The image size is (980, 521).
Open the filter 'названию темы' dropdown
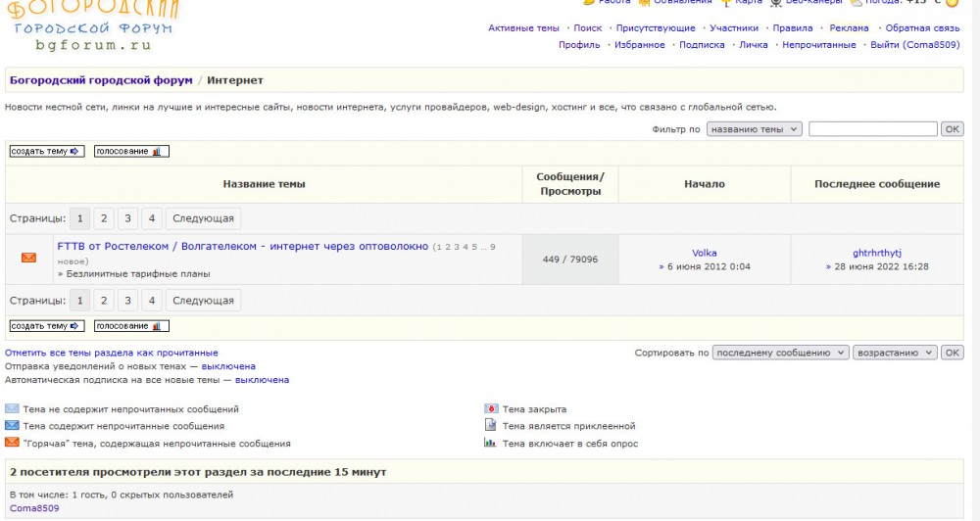tap(754, 129)
